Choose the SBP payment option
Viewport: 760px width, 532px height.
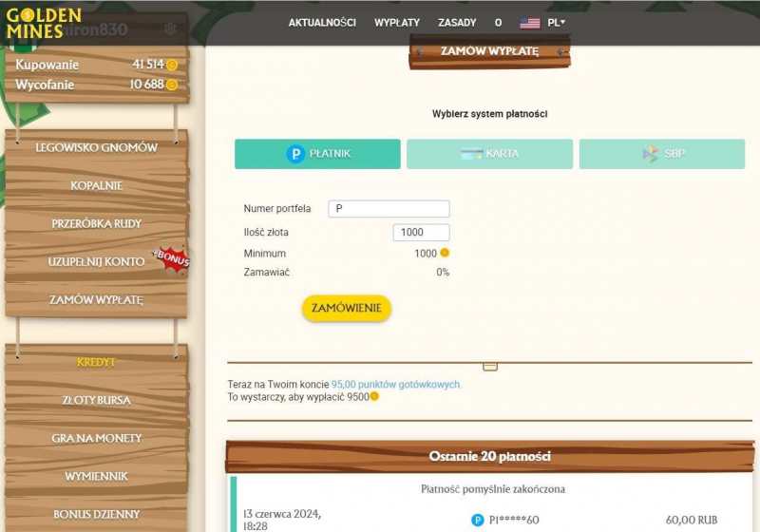pyautogui.click(x=661, y=154)
